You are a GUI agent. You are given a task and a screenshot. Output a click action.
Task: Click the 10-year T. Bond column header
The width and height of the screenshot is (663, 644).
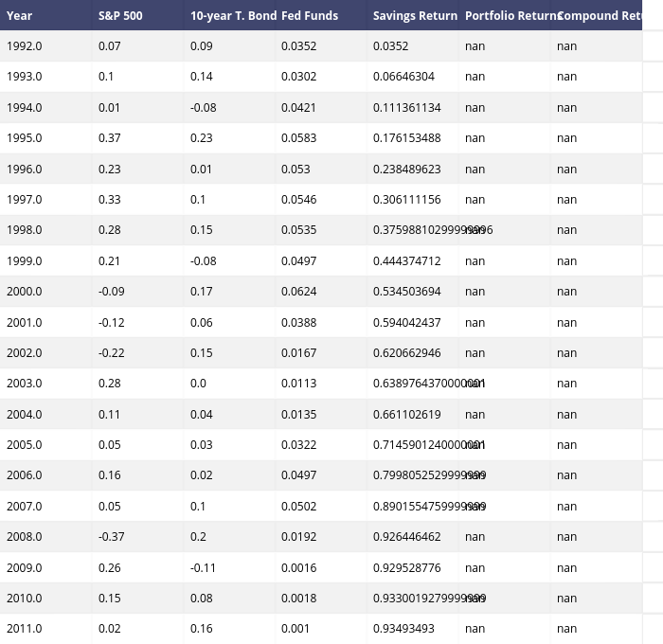(233, 16)
